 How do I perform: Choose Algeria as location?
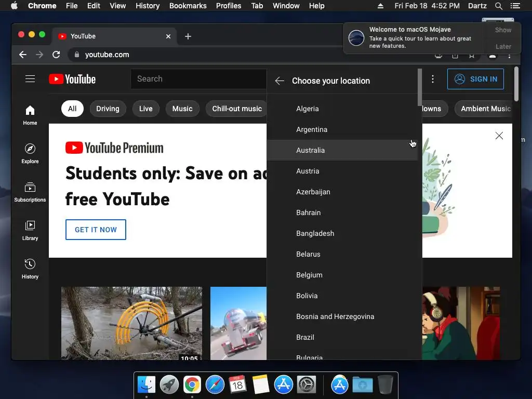pos(342,109)
